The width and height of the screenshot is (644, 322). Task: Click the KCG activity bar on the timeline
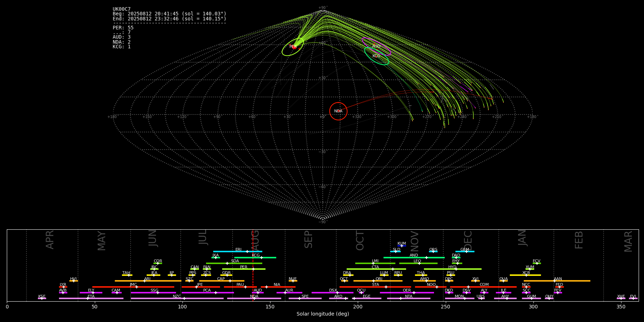pyautogui.click(x=255, y=257)
